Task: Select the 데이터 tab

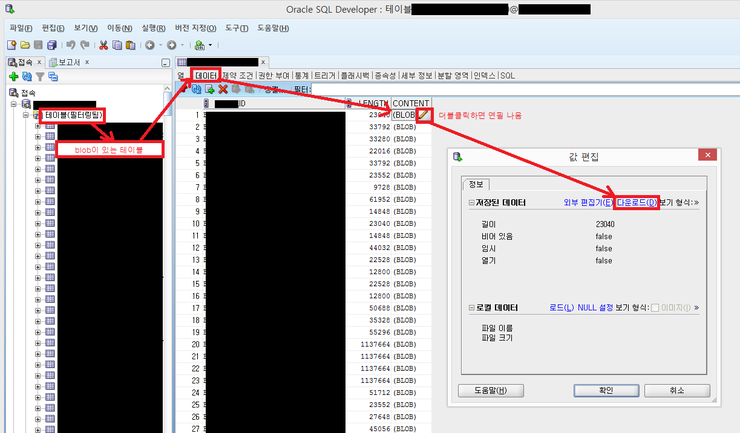Action: click(206, 75)
